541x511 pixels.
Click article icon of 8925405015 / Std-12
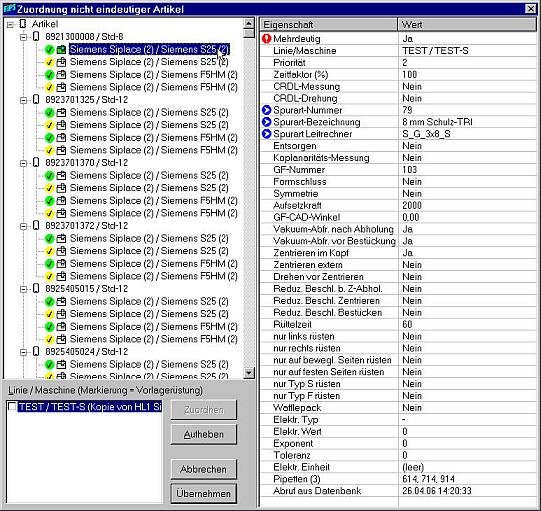click(x=36, y=288)
